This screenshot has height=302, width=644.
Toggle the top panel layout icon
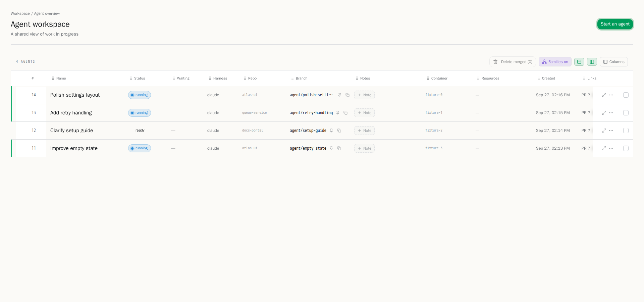579,62
